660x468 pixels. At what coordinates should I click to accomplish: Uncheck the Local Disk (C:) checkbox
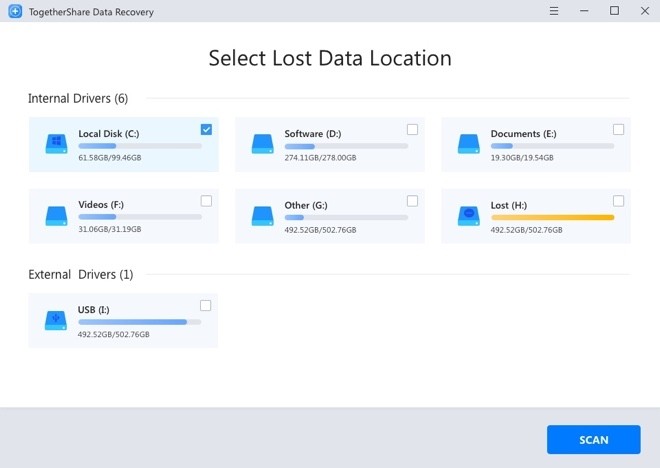(206, 129)
